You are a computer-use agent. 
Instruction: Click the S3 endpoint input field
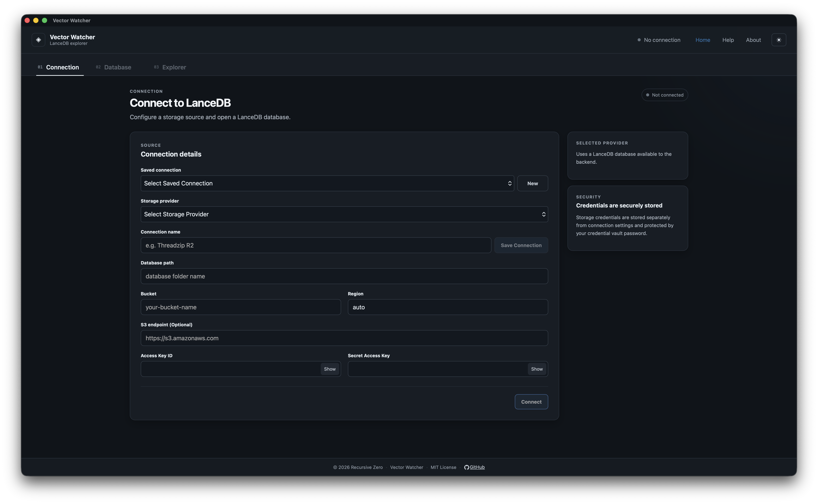pos(344,338)
